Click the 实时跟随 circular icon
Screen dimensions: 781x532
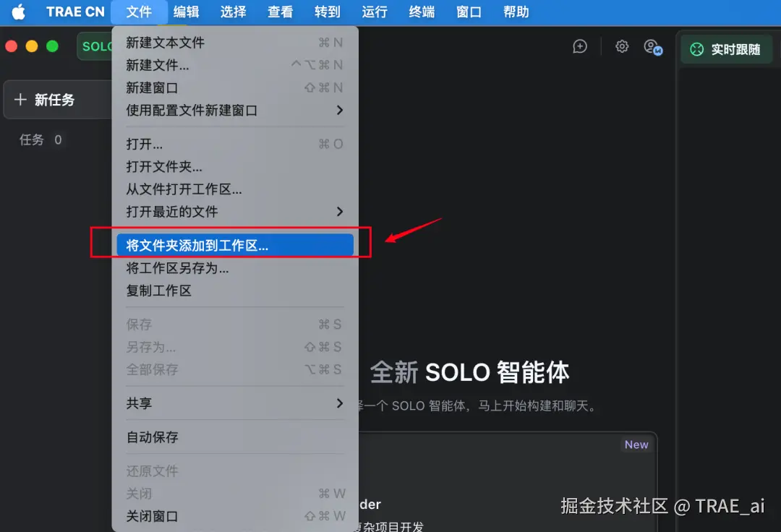697,49
